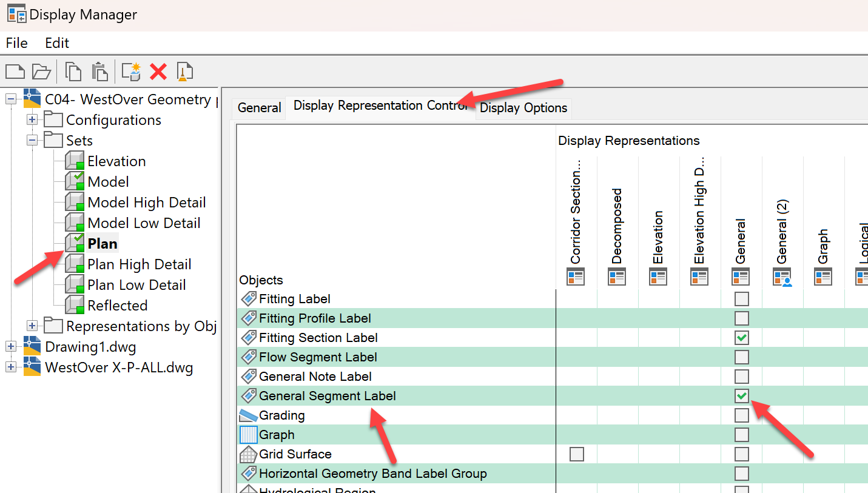This screenshot has height=493, width=868.
Task: Switch to the Display Options tab
Action: (523, 108)
